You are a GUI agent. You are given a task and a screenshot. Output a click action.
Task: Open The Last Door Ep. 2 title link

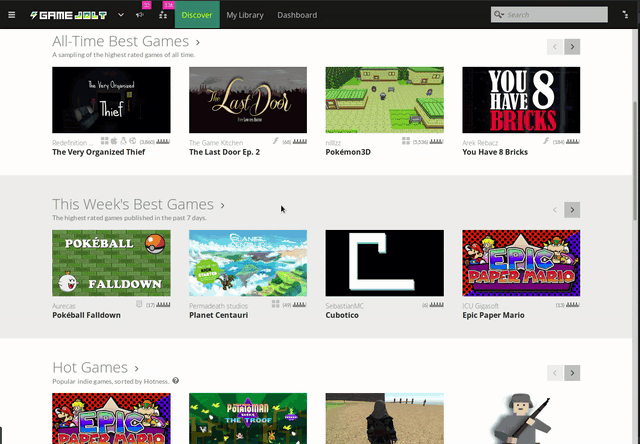(224, 152)
